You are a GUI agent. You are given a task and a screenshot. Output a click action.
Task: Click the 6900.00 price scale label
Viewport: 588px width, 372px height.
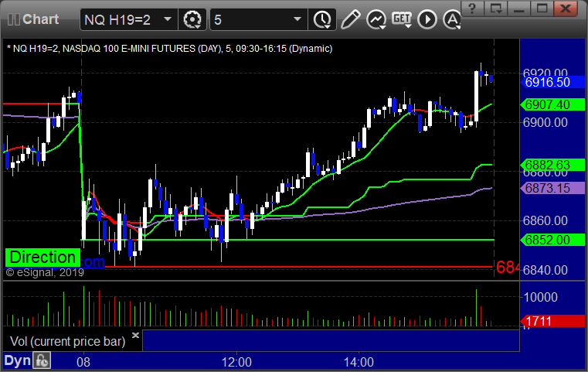(546, 122)
